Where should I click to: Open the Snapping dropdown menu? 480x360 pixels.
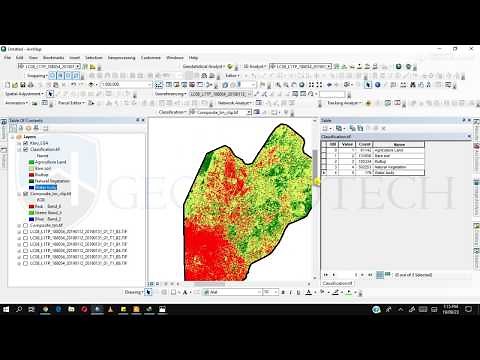(x=37, y=76)
